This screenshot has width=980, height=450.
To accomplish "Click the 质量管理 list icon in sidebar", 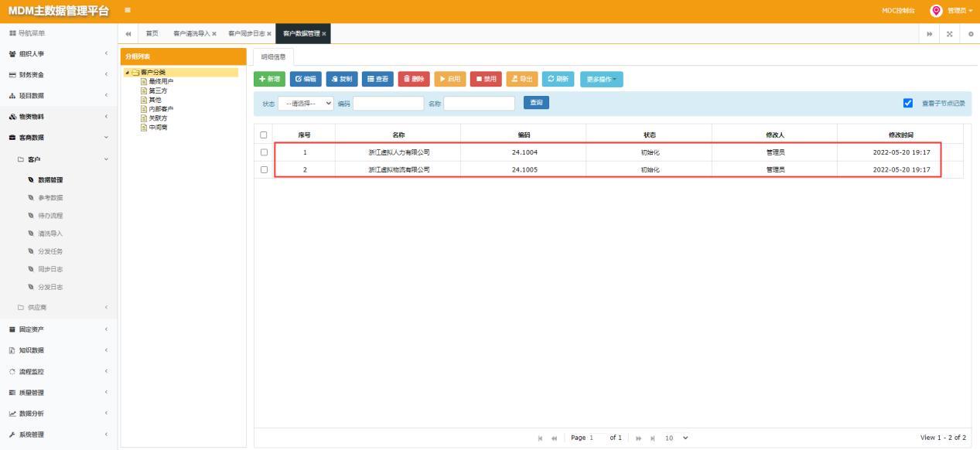I will point(12,392).
